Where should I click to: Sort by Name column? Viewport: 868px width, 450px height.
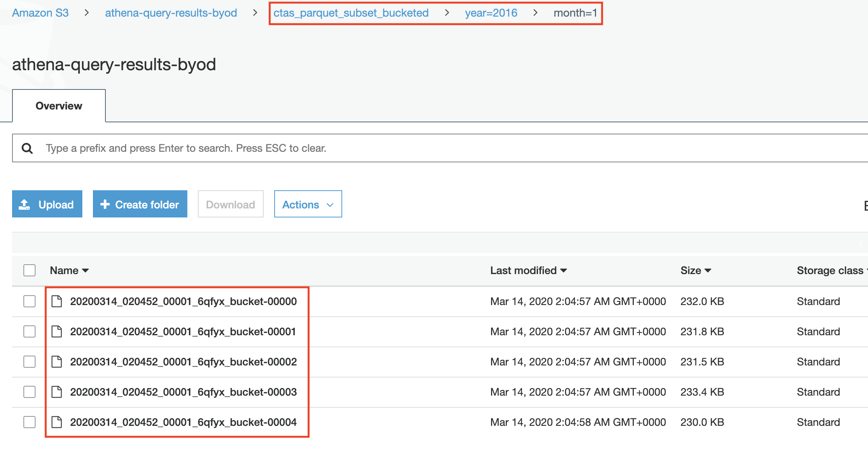[70, 270]
